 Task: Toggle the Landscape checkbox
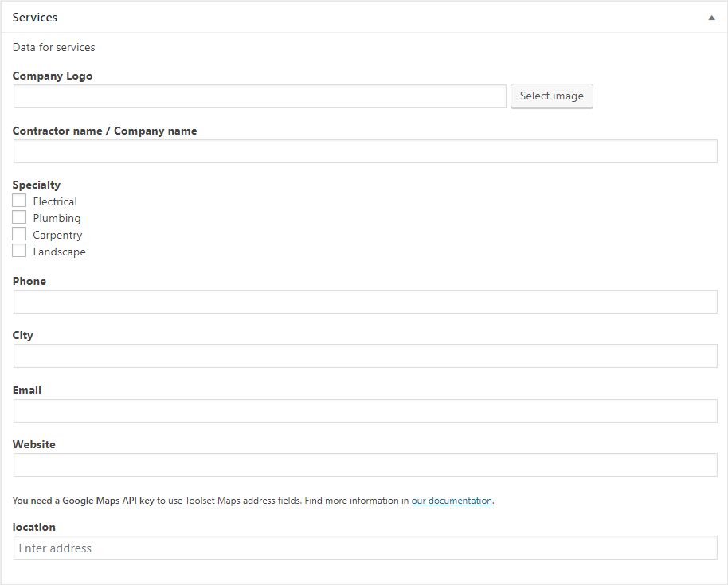pos(20,252)
